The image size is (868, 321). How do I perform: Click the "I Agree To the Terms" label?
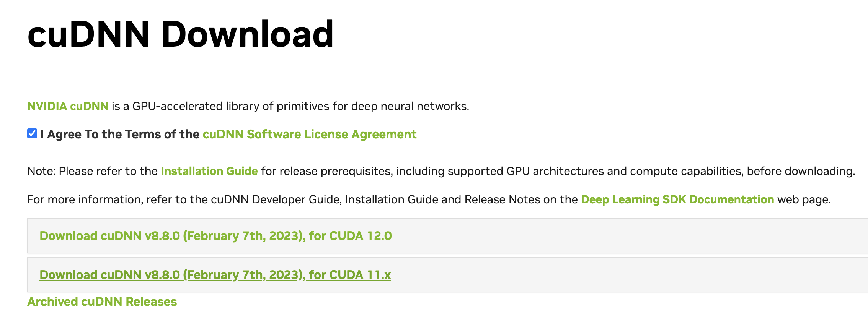tap(120, 135)
